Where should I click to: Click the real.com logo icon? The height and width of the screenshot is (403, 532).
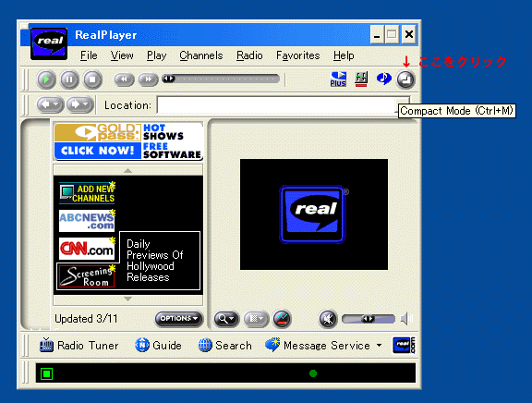[x=404, y=346]
